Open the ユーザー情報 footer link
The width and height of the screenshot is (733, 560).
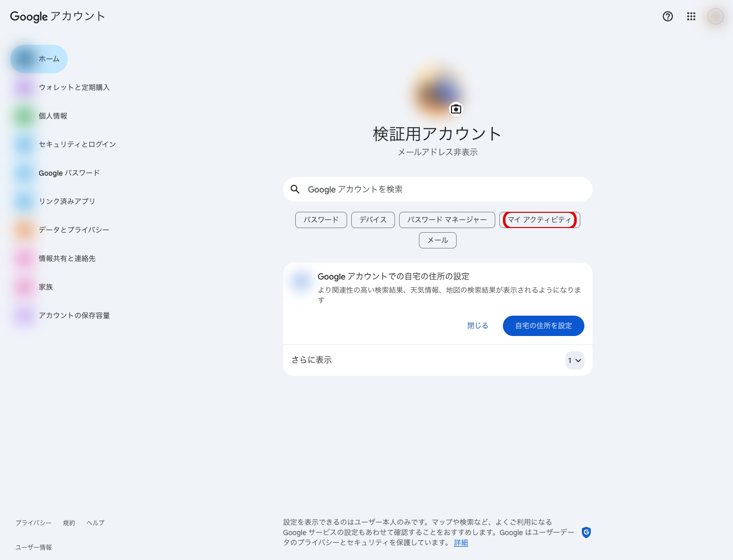(x=34, y=547)
